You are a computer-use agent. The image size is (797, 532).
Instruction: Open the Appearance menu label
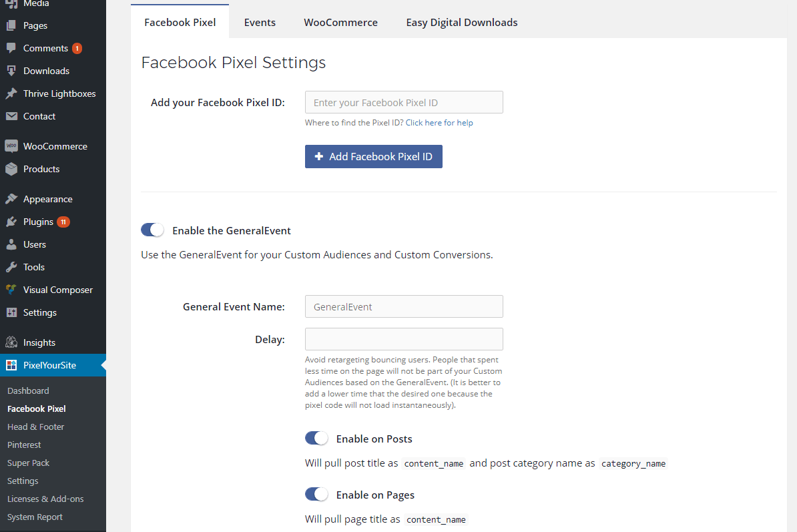(x=48, y=199)
